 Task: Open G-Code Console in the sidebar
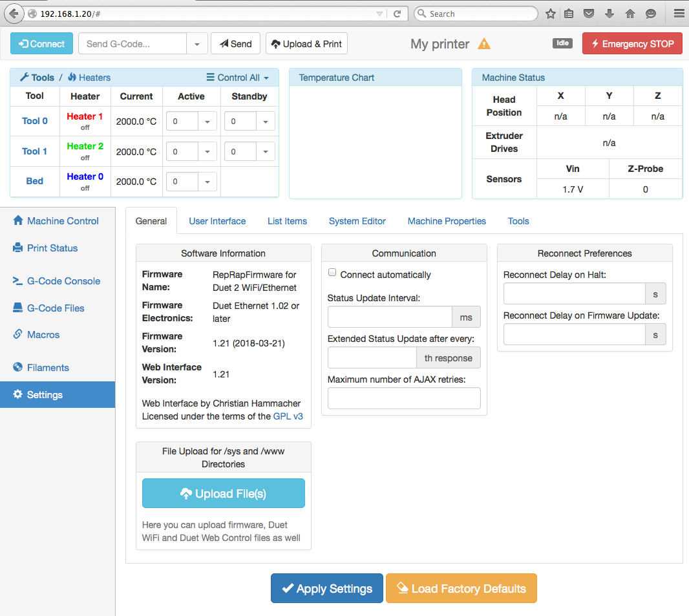(x=63, y=281)
